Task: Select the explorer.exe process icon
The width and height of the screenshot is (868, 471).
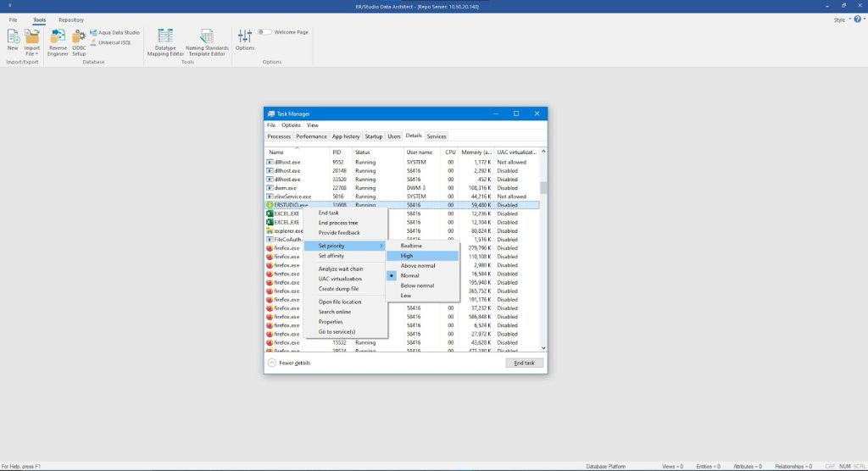Action: pos(270,230)
